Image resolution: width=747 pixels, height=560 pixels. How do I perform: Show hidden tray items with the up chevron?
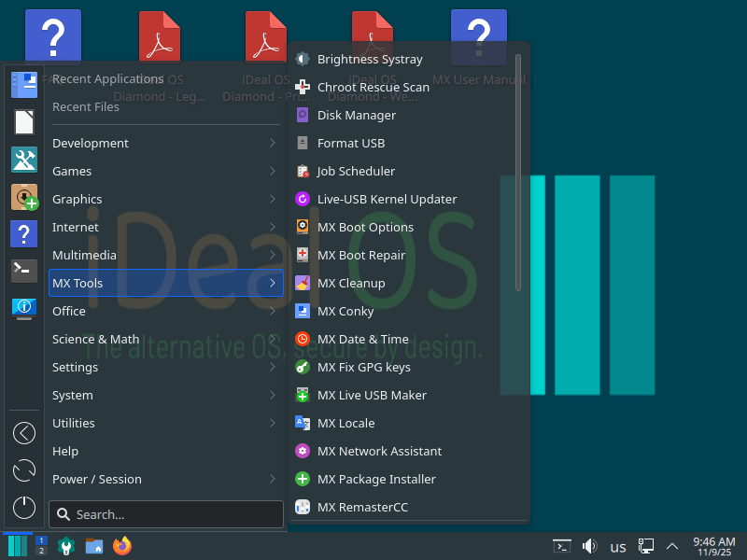672,546
